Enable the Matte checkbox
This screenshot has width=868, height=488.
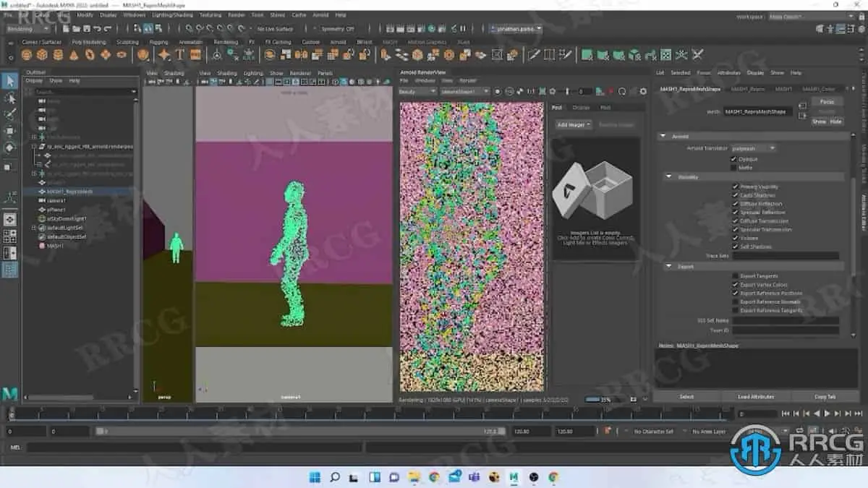[734, 168]
